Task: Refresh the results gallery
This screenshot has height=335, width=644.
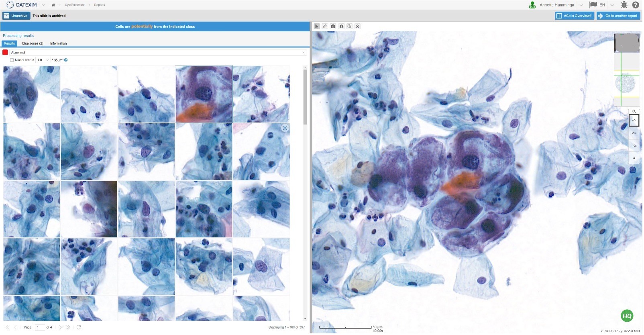Action: 79,328
